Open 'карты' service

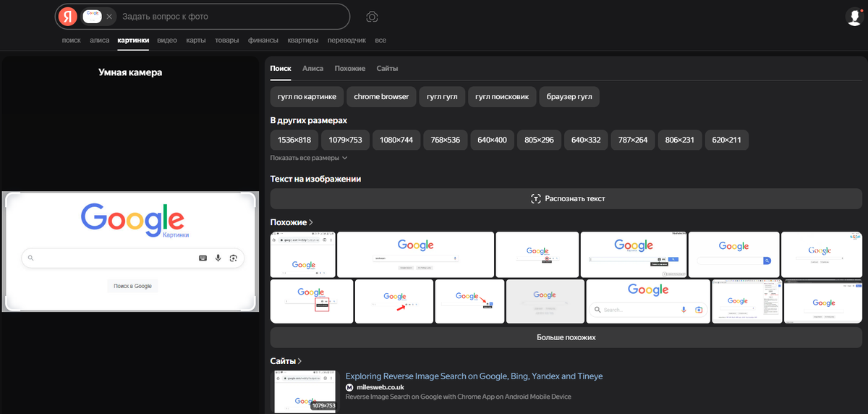(x=196, y=41)
